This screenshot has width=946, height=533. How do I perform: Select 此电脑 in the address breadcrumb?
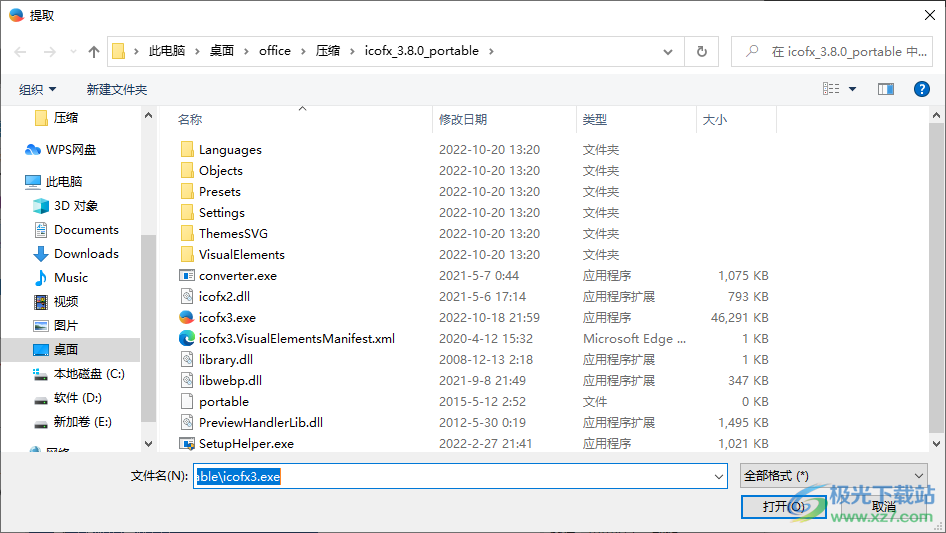(x=167, y=51)
